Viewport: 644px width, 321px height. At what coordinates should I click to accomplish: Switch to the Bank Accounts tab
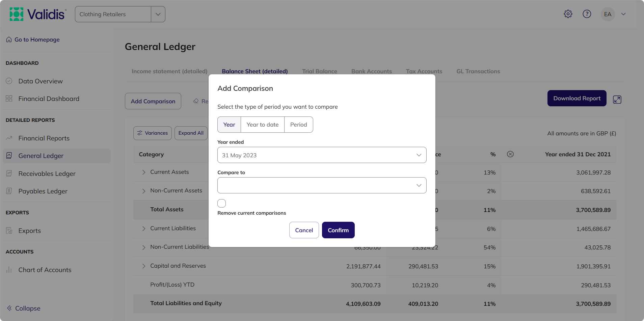[372, 71]
